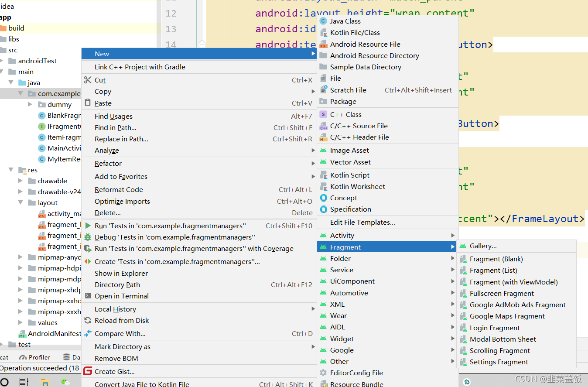Click the green Run Tests play icon

pos(88,226)
